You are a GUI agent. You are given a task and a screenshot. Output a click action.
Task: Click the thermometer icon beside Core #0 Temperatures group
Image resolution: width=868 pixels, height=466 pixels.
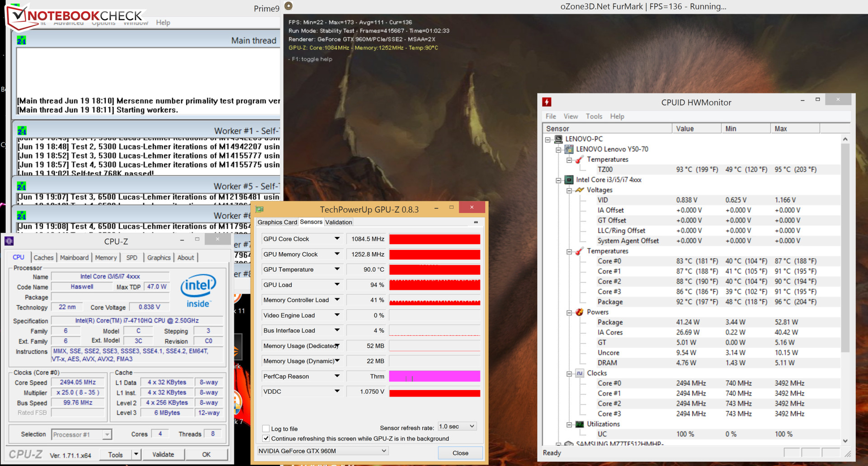(580, 251)
